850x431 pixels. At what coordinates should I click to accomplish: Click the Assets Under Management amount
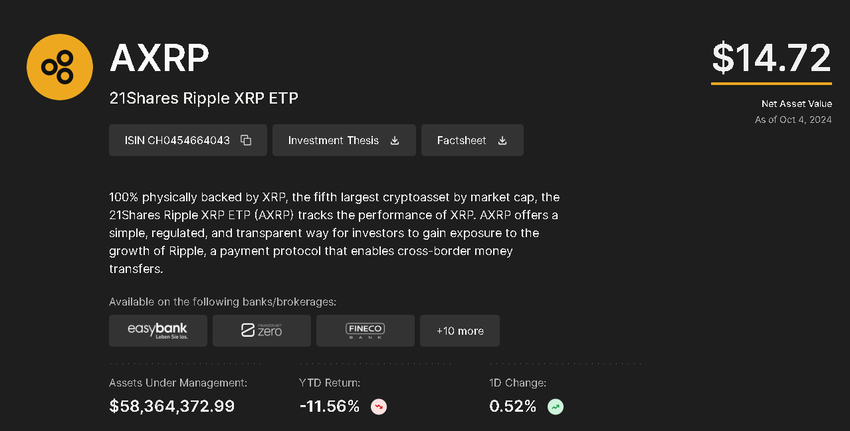point(172,406)
